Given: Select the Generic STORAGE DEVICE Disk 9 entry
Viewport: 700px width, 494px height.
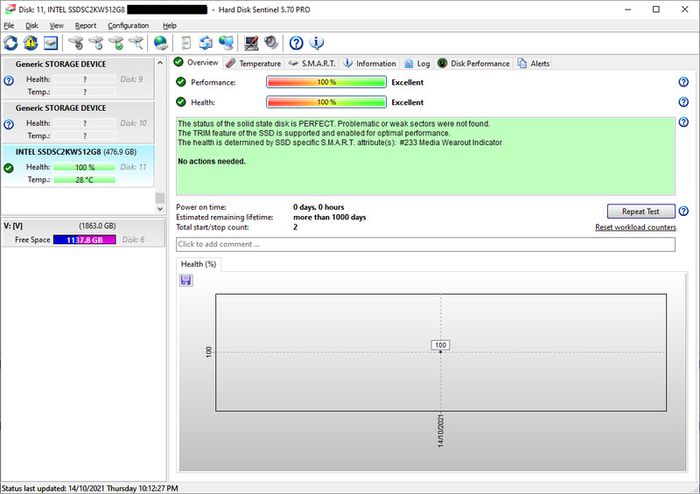Looking at the screenshot, I should [x=78, y=78].
